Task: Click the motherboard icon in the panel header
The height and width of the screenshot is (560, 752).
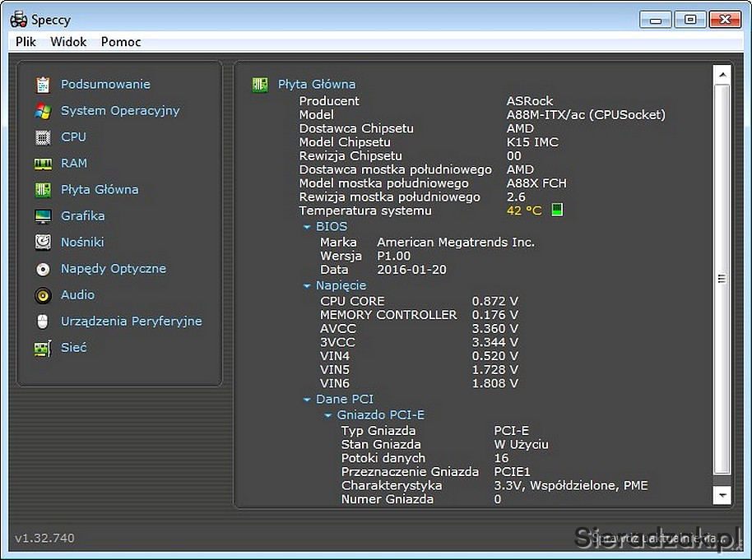Action: click(x=260, y=85)
